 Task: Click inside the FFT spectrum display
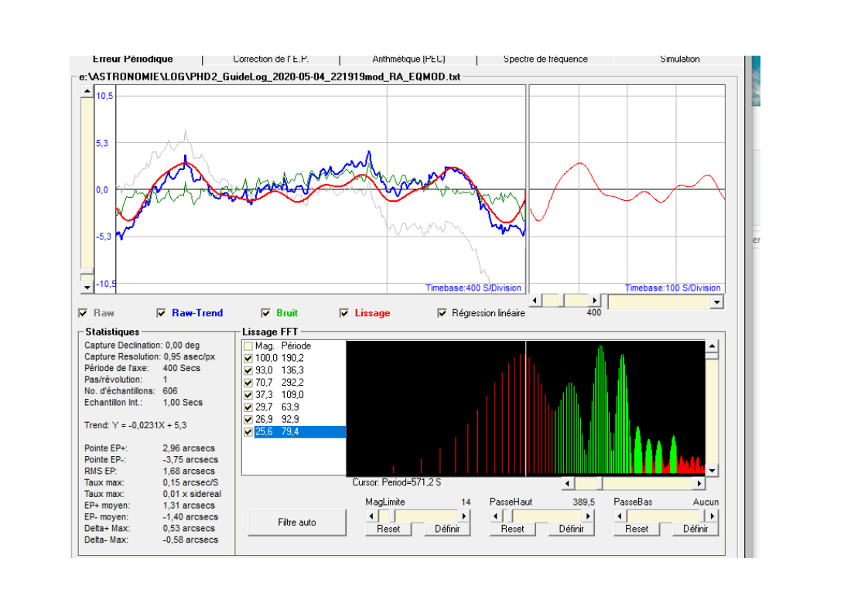pos(525,407)
